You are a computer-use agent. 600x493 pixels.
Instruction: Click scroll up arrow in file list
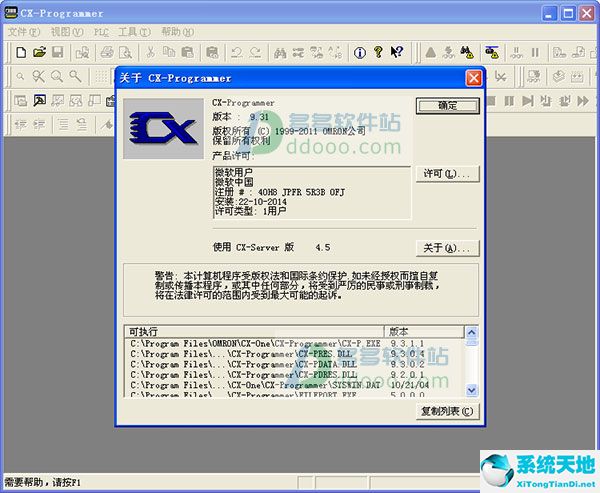coord(471,333)
